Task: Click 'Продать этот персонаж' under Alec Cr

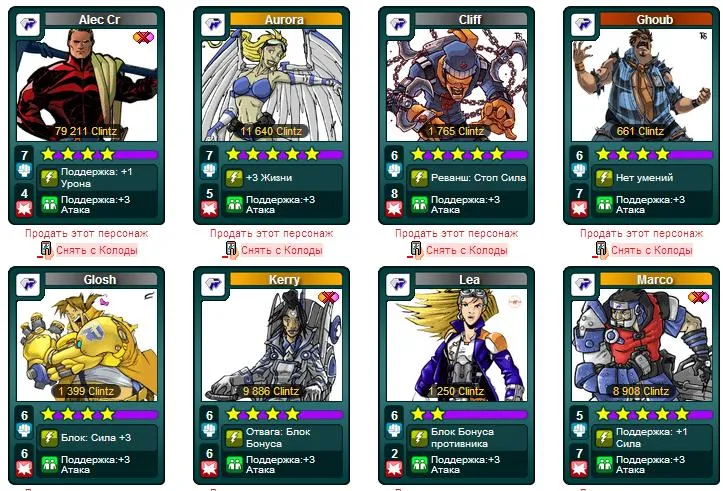Action: [x=87, y=233]
